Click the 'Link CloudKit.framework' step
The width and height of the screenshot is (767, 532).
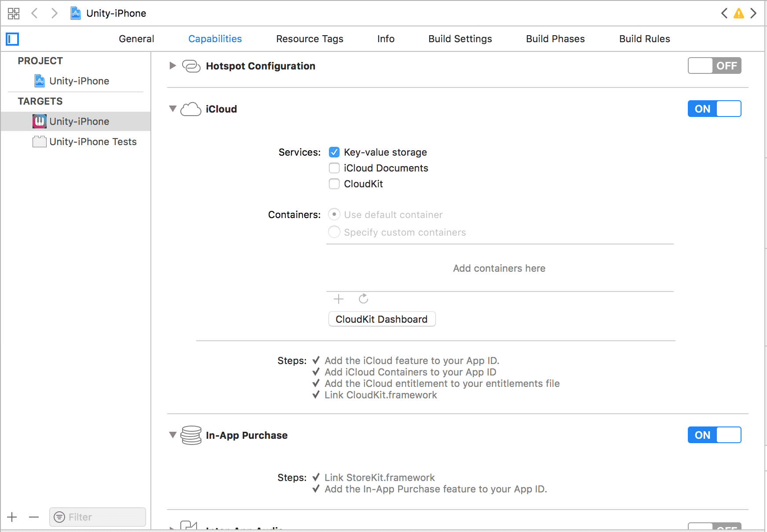[x=381, y=395]
